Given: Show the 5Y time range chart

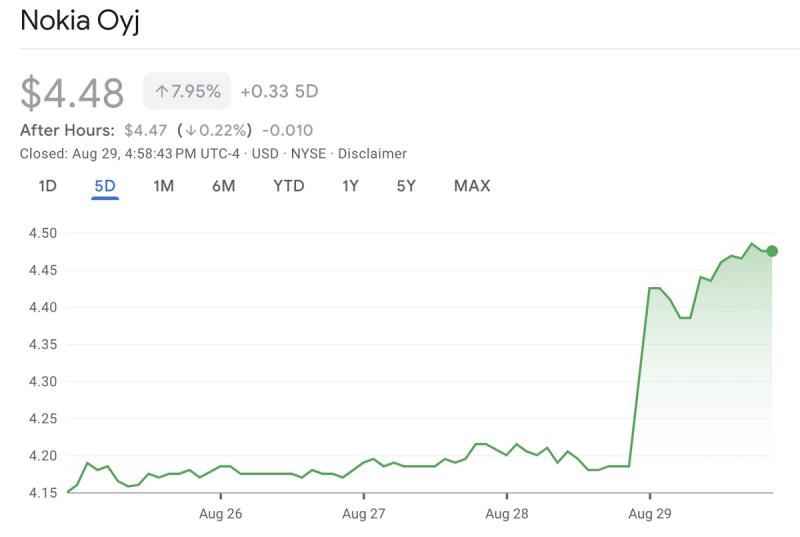Looking at the screenshot, I should click(x=406, y=186).
